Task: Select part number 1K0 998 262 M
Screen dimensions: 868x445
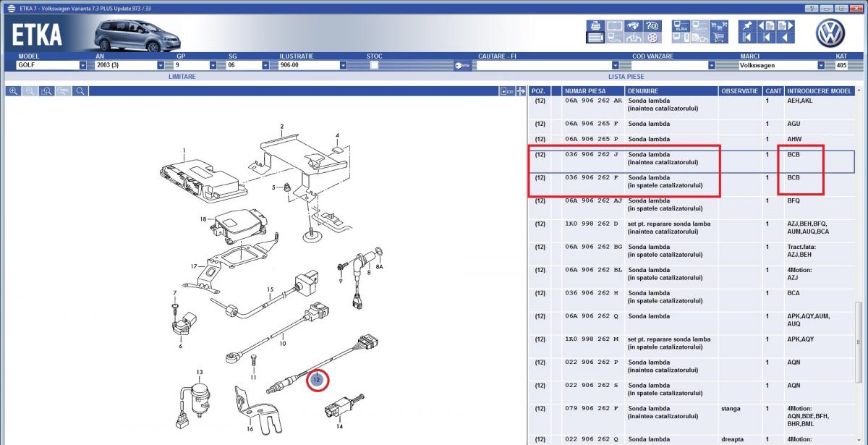Action: tap(592, 340)
